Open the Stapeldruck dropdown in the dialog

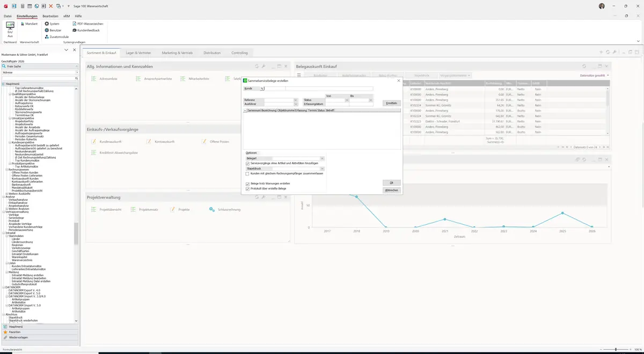coord(322,168)
